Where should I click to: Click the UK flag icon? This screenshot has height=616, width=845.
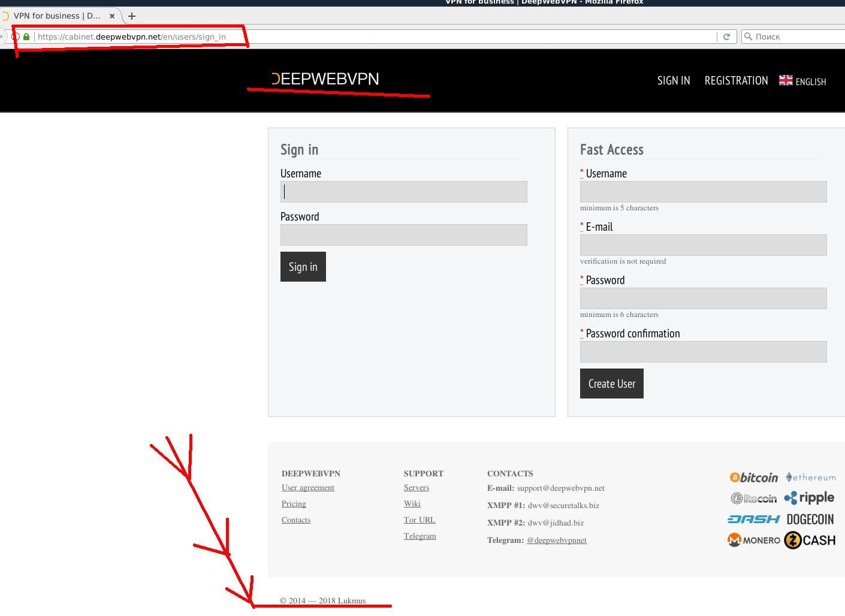pos(786,80)
